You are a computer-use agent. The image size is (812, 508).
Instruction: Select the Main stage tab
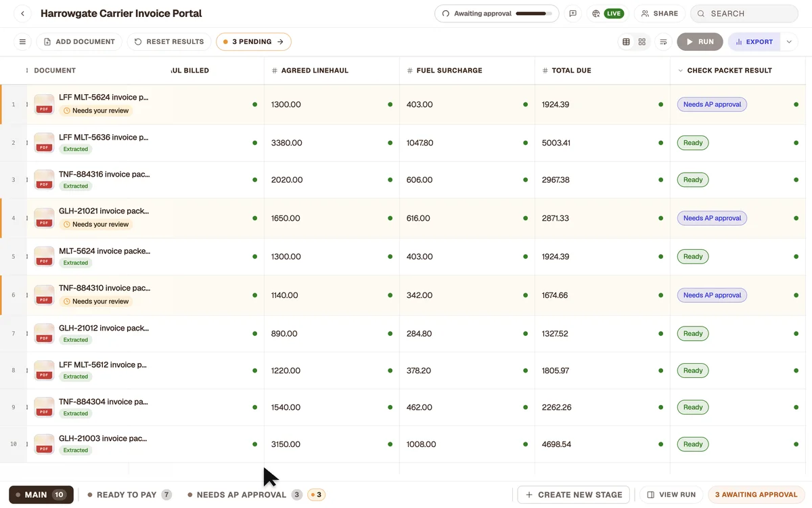point(41,495)
